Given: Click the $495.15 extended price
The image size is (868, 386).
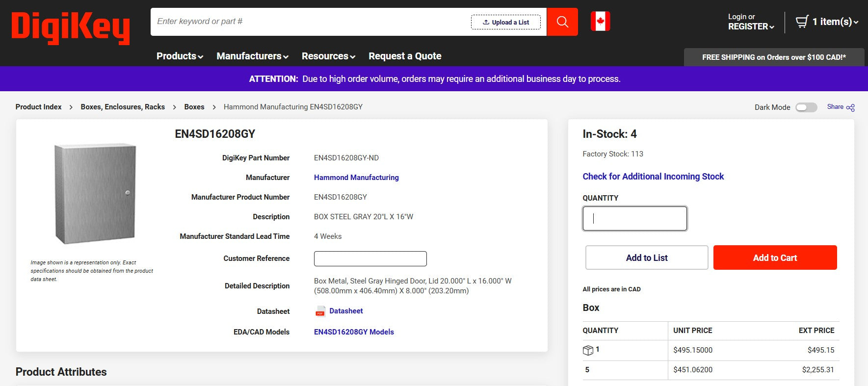Looking at the screenshot, I should [821, 350].
